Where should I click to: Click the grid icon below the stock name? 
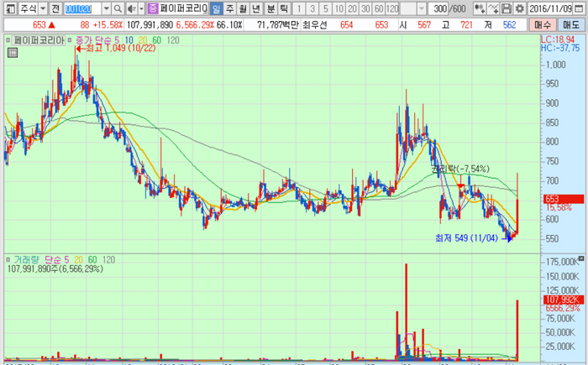coord(12,53)
